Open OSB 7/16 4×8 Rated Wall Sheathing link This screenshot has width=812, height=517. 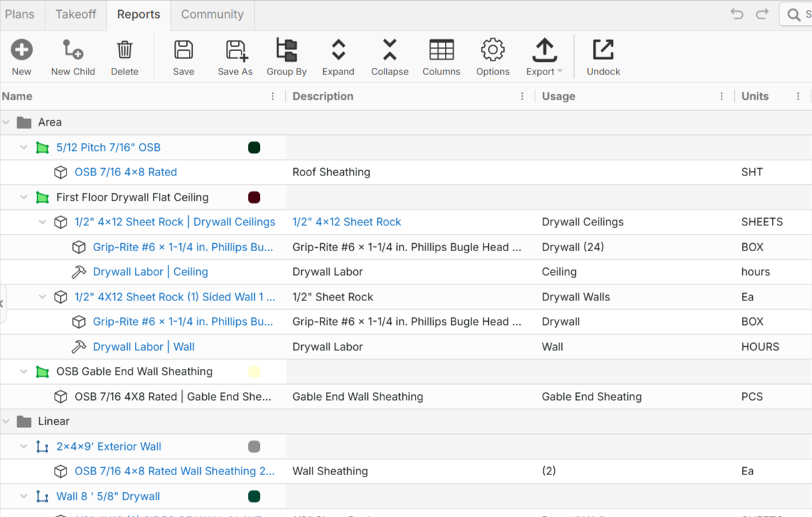175,471
